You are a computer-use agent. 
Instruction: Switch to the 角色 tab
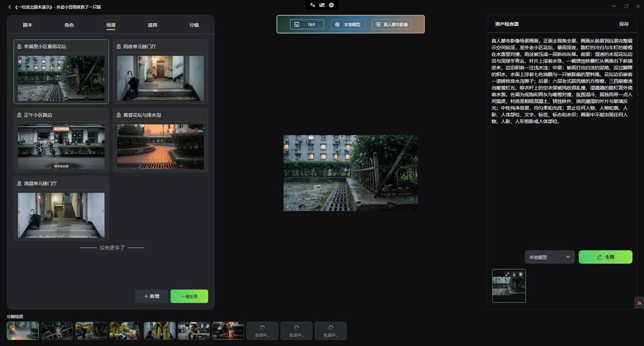pos(69,25)
